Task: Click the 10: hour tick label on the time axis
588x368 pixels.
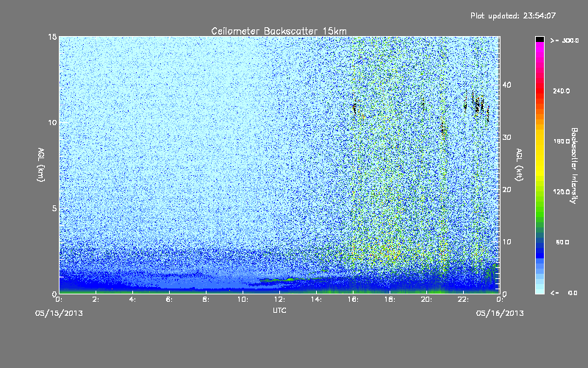Action: pyautogui.click(x=243, y=300)
